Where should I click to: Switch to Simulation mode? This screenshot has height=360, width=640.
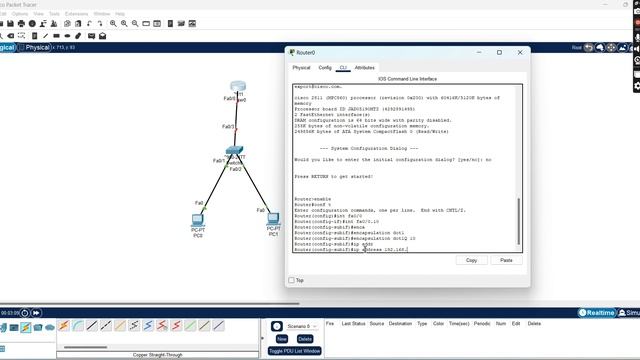click(x=629, y=313)
